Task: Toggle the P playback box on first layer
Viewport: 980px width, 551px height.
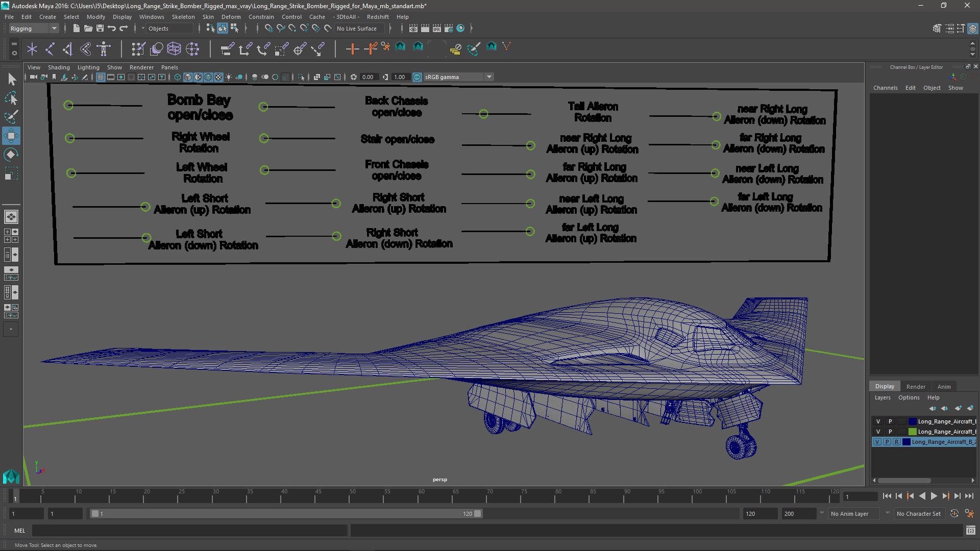Action: pyautogui.click(x=890, y=421)
